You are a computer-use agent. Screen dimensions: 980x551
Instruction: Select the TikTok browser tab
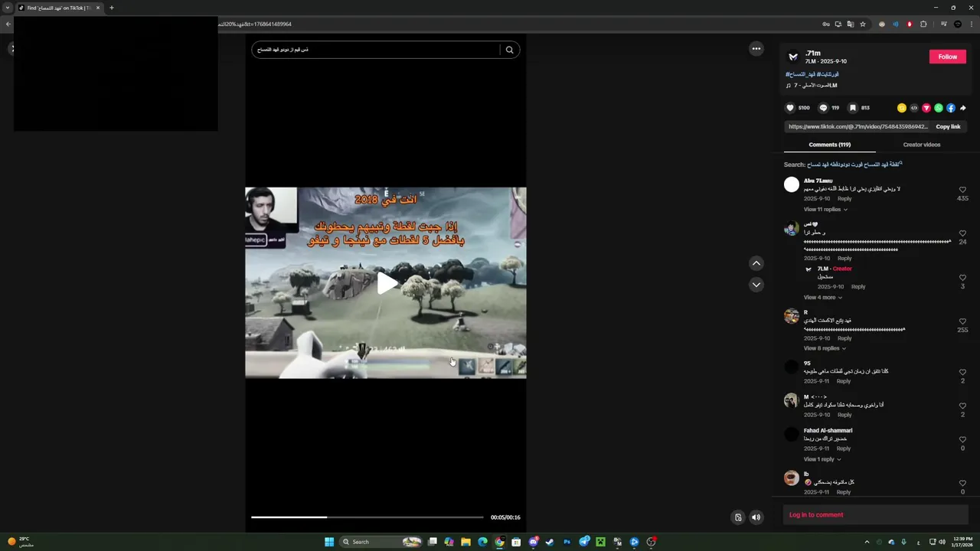coord(59,8)
